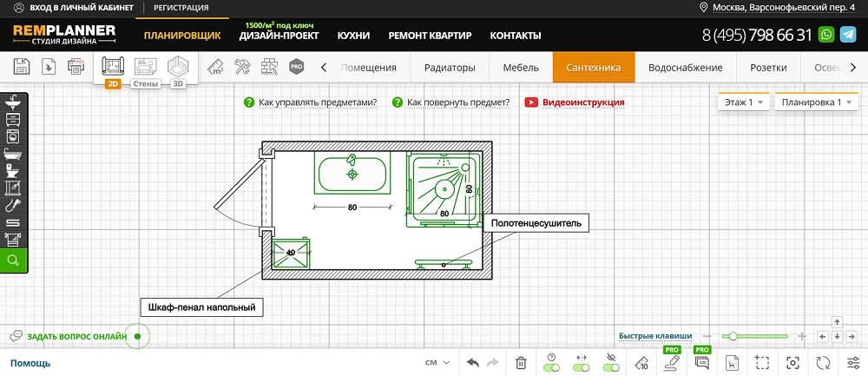This screenshot has width=868, height=376.
Task: Toggle the hidden-eye visibility switch
Action: [612, 367]
